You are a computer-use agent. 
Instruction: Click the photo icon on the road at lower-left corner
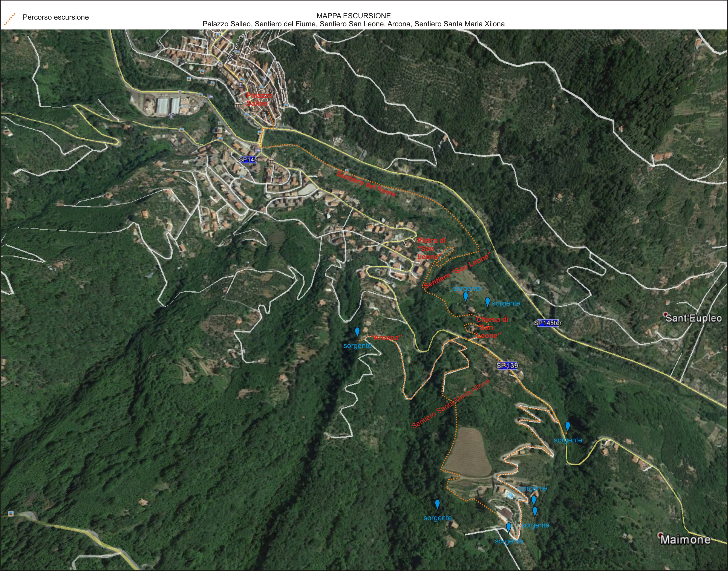click(x=11, y=513)
